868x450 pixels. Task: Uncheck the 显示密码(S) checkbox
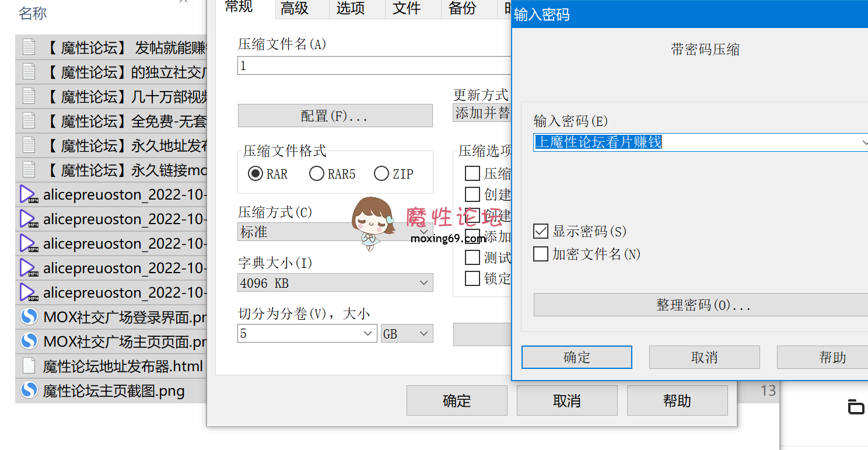(x=540, y=231)
